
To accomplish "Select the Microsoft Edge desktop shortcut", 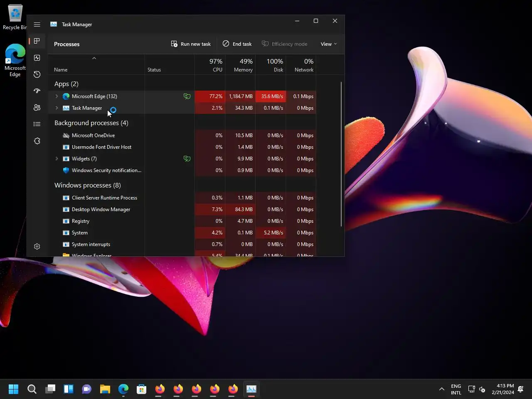I will [x=15, y=60].
